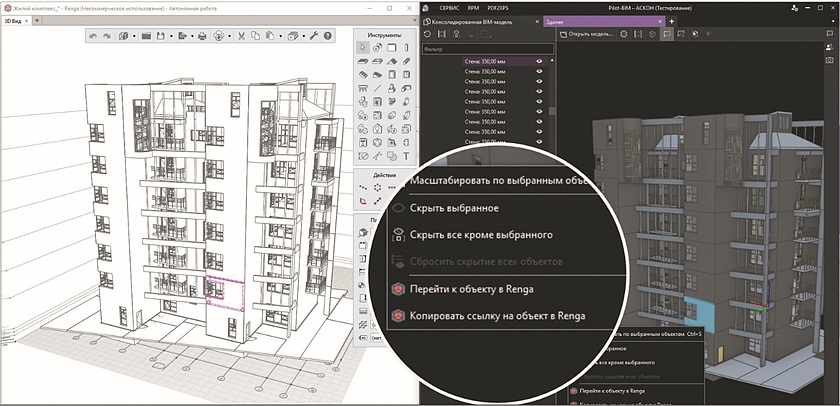Open settings with the wrench icon
840x406 pixels.
tap(315, 37)
